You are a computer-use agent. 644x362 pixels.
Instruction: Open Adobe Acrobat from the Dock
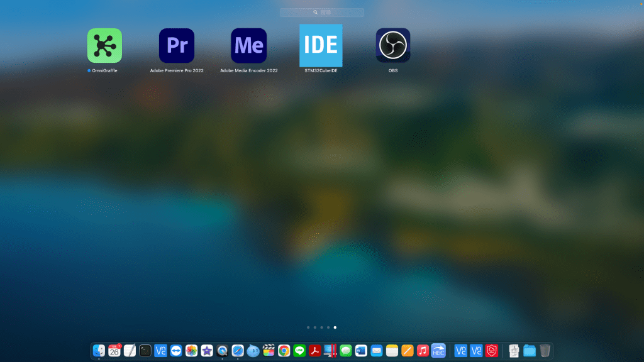pos(314,351)
